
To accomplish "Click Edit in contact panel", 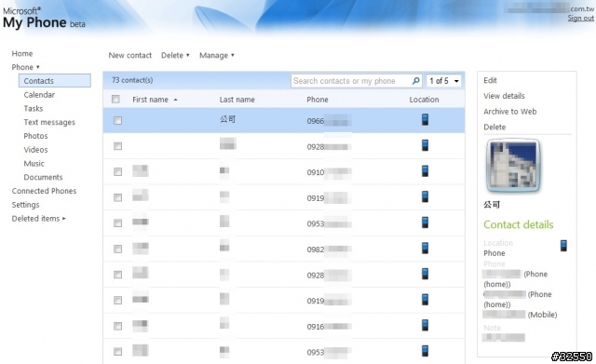I will click(x=490, y=80).
